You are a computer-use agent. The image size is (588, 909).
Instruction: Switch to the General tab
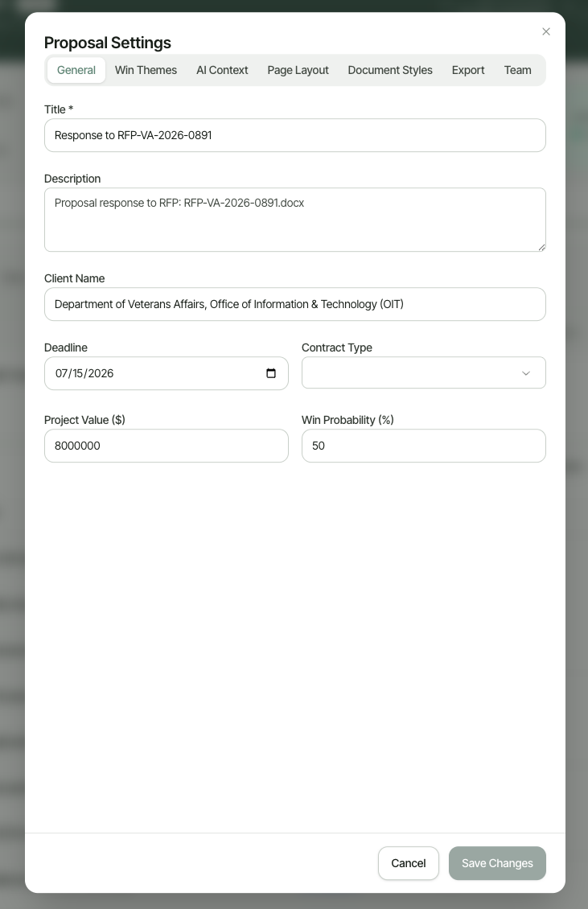[76, 70]
